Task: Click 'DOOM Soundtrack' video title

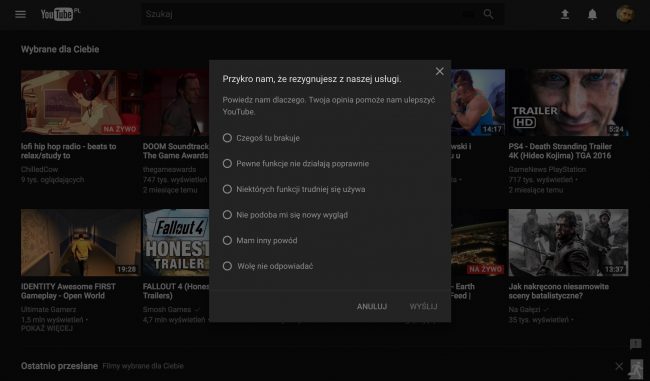Action: point(176,151)
